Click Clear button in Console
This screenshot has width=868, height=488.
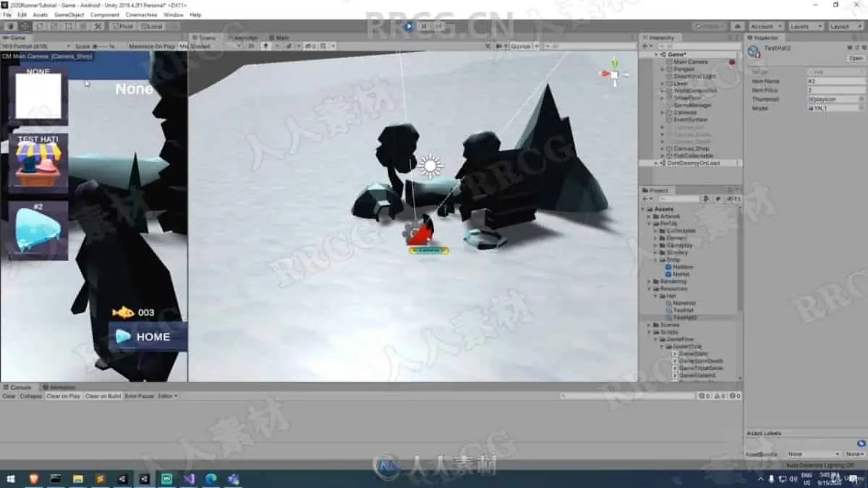(x=9, y=396)
